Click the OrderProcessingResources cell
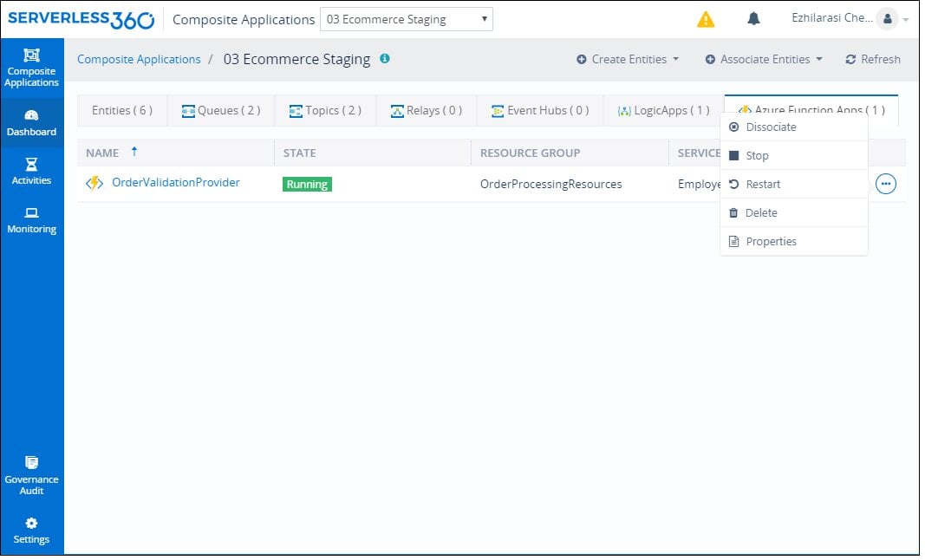This screenshot has height=560, width=925. (551, 184)
